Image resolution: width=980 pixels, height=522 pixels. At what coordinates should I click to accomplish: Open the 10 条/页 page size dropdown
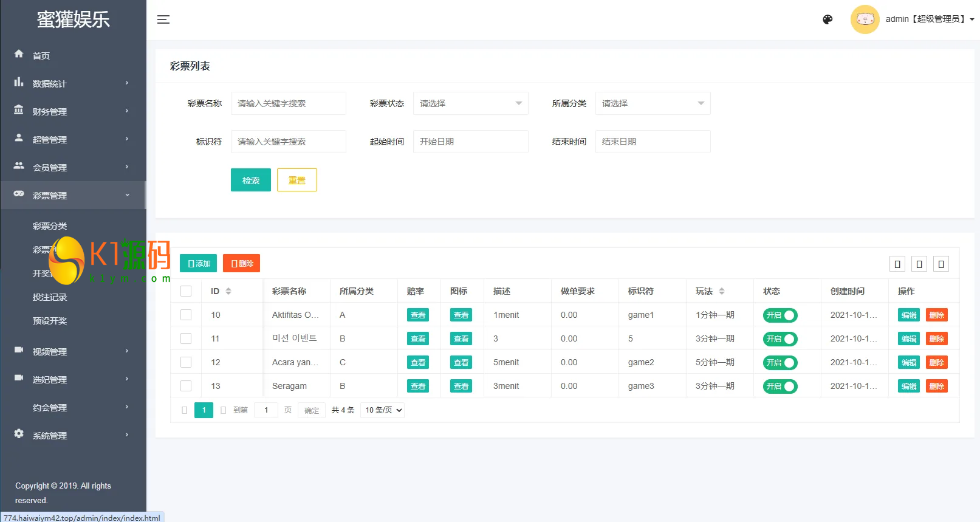pyautogui.click(x=383, y=410)
